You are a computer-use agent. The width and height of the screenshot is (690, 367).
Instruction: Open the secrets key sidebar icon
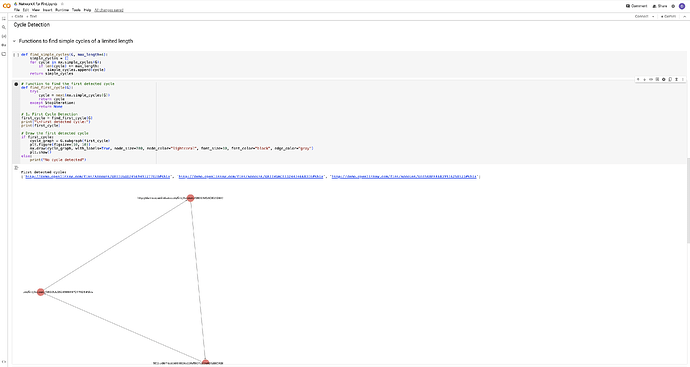point(4,45)
